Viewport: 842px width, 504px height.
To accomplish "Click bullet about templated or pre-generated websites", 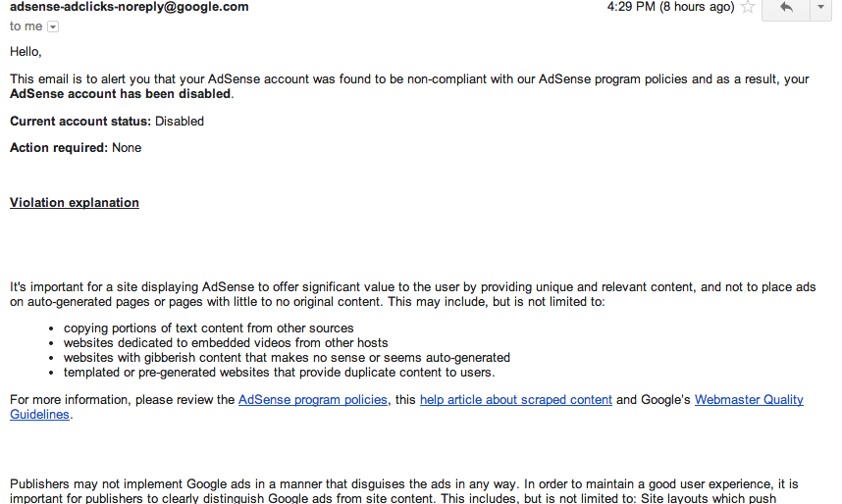I will (279, 373).
